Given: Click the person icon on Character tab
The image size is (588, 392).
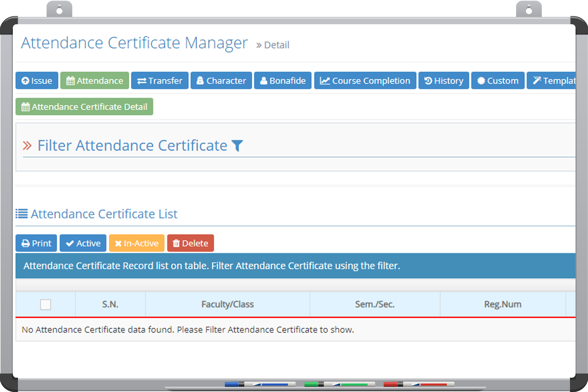Looking at the screenshot, I should click(200, 80).
